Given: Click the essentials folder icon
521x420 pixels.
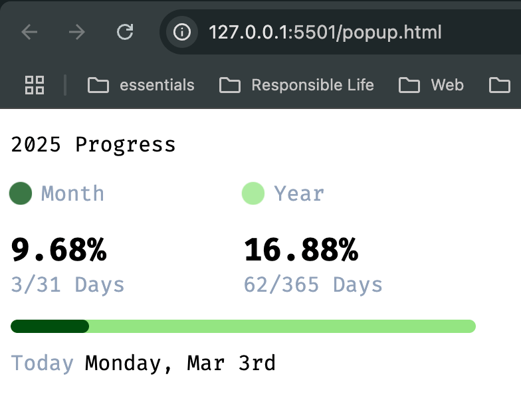Looking at the screenshot, I should [x=98, y=85].
